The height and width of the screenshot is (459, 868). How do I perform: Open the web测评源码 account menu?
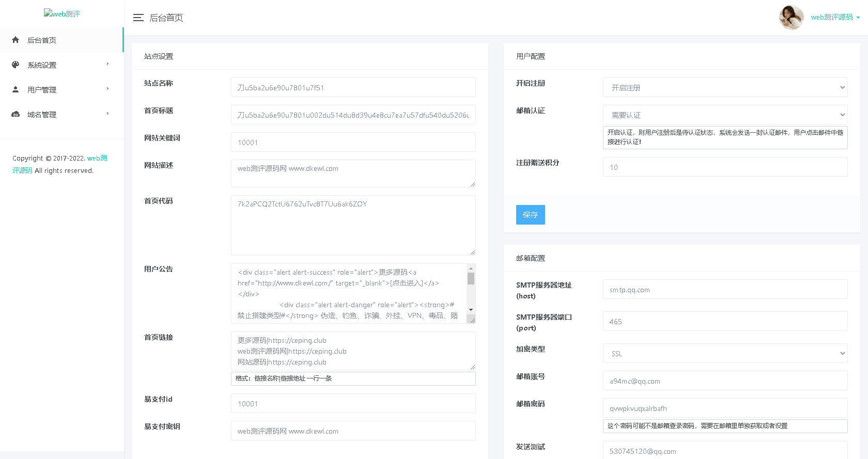pos(835,18)
